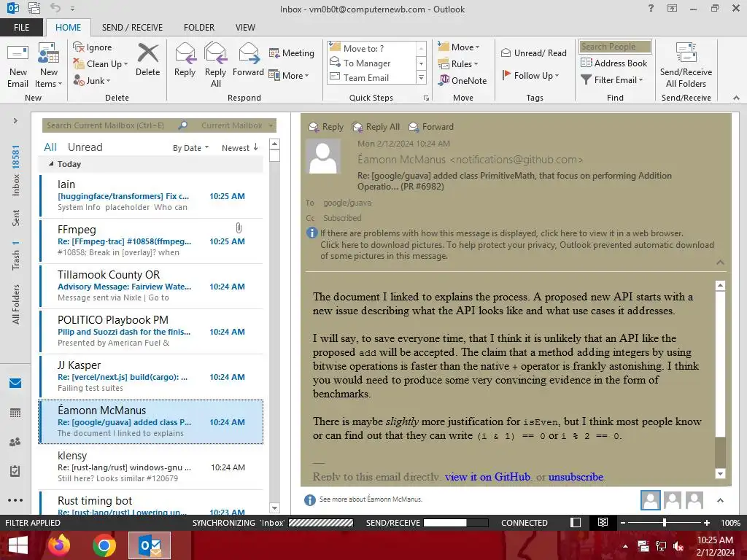747x560 pixels.
Task: Expand the Quick Steps gallery
Action: click(x=421, y=77)
